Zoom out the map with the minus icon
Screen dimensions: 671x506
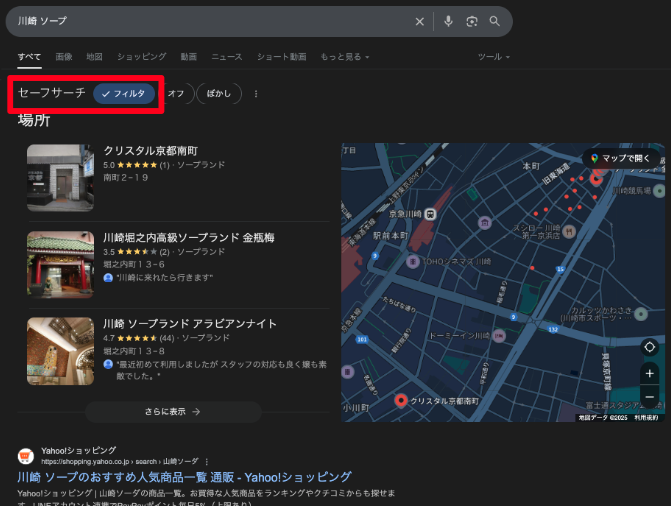pyautogui.click(x=649, y=397)
